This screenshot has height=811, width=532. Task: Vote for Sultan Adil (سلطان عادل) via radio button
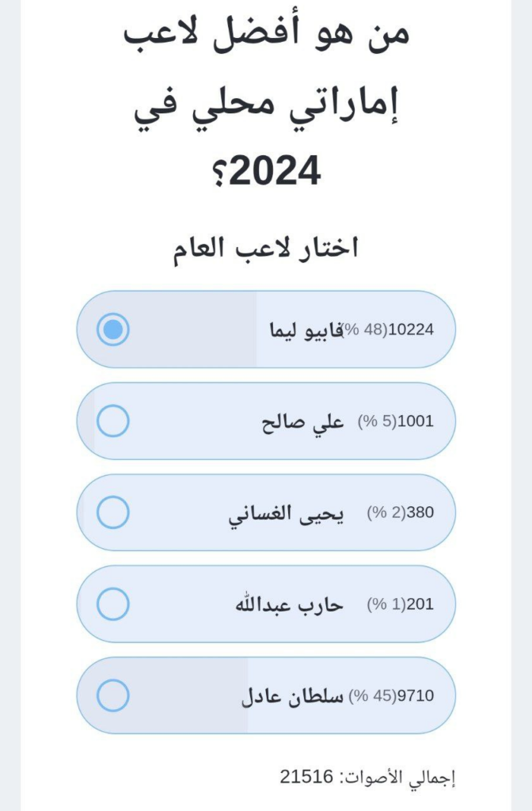click(x=113, y=696)
